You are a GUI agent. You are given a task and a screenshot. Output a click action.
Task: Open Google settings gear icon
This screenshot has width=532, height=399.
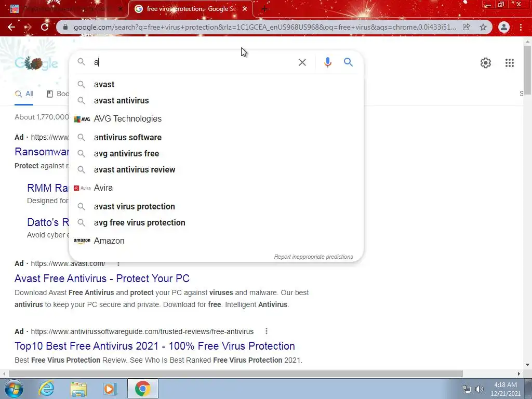(486, 63)
